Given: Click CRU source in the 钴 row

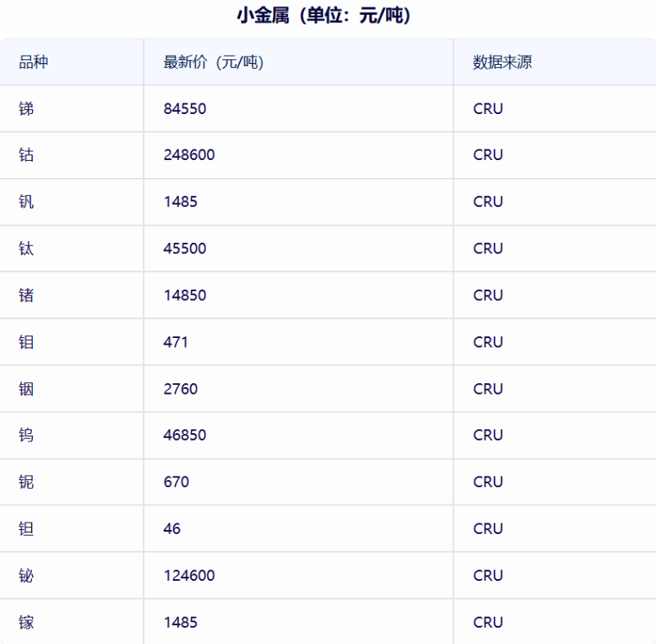Looking at the screenshot, I should click(488, 155).
